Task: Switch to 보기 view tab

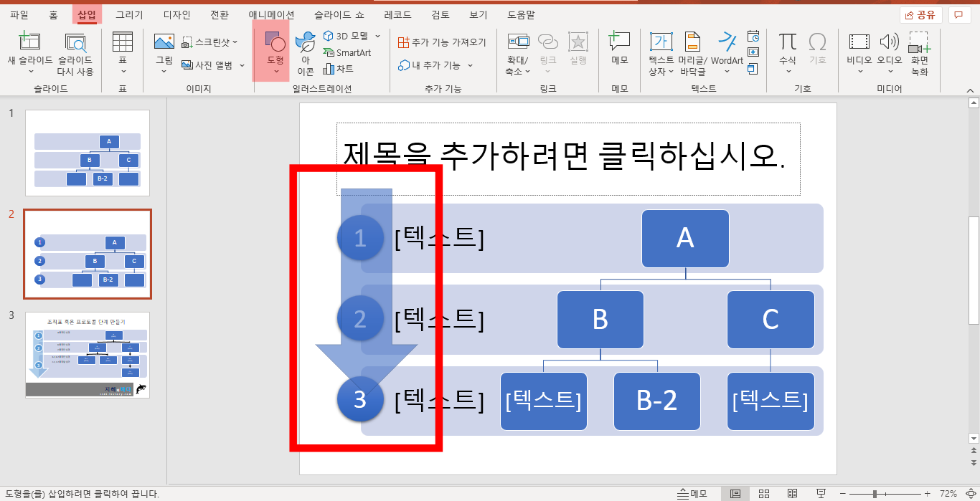Action: click(479, 14)
